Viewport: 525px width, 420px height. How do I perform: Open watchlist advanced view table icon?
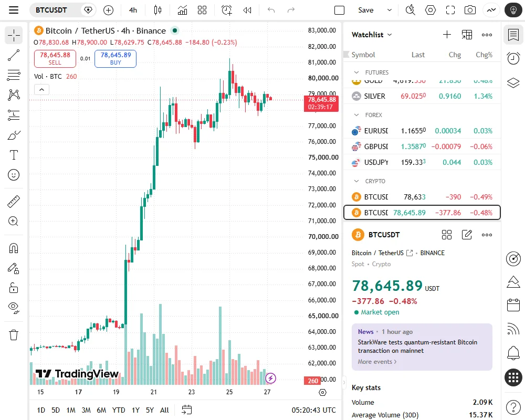467,35
